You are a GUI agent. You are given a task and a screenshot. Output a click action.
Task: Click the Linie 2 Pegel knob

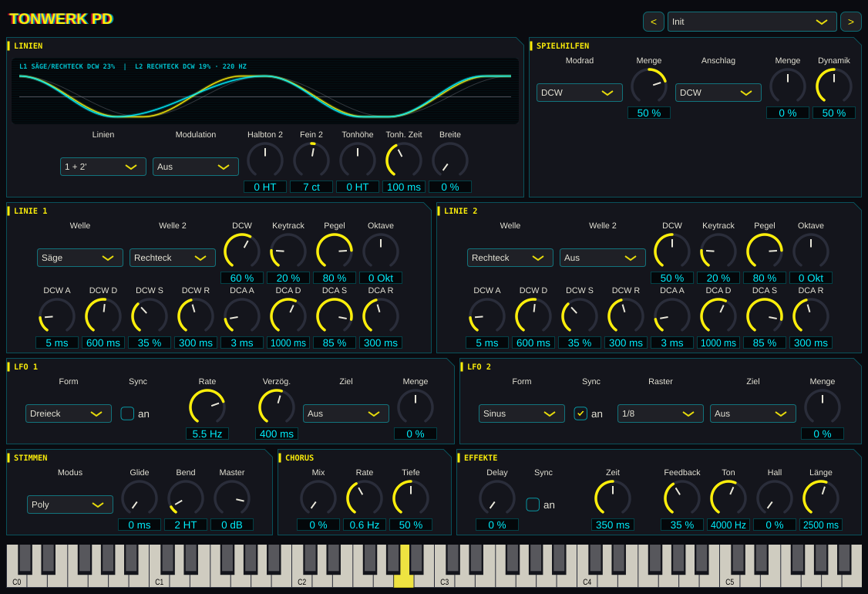pos(765,251)
